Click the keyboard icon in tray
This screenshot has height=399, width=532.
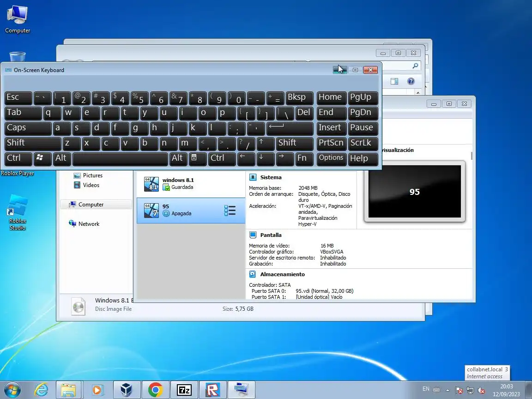(437, 390)
